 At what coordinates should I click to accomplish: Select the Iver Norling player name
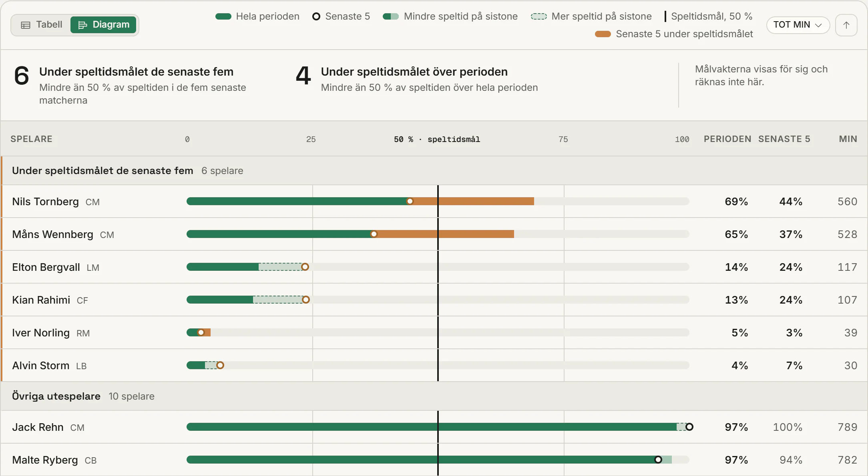point(41,332)
